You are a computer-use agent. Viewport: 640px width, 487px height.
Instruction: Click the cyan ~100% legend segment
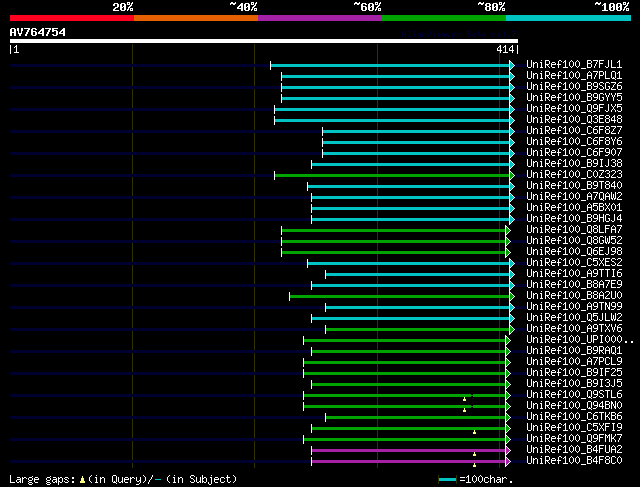pos(569,18)
